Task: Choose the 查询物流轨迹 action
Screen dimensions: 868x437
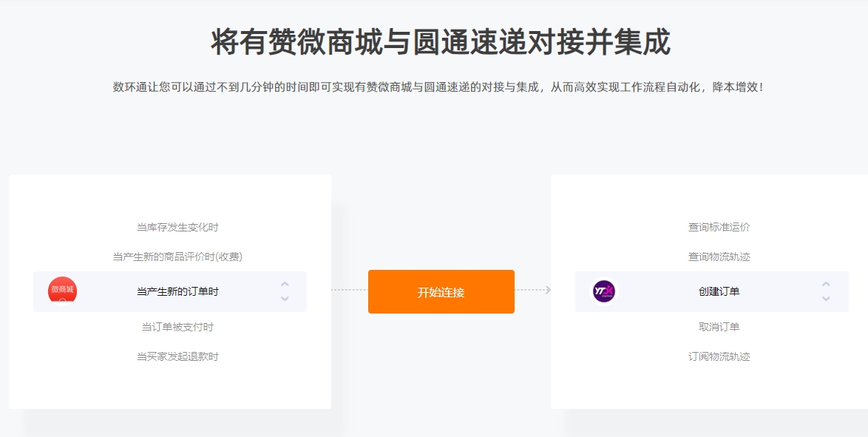Action: click(719, 257)
